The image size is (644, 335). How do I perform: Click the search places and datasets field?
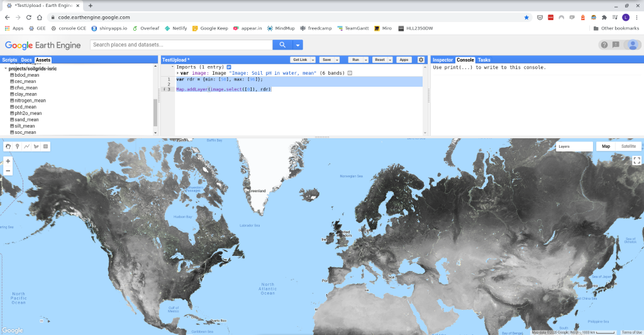click(181, 45)
